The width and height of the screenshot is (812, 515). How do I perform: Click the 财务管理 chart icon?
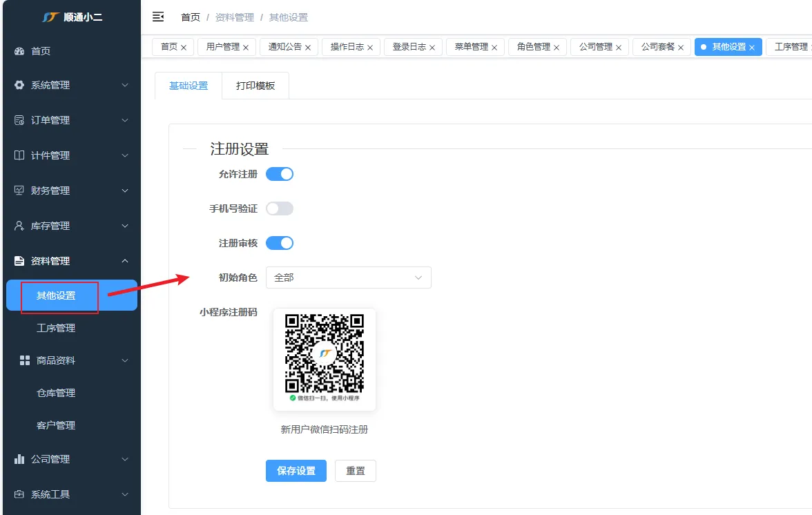19,191
